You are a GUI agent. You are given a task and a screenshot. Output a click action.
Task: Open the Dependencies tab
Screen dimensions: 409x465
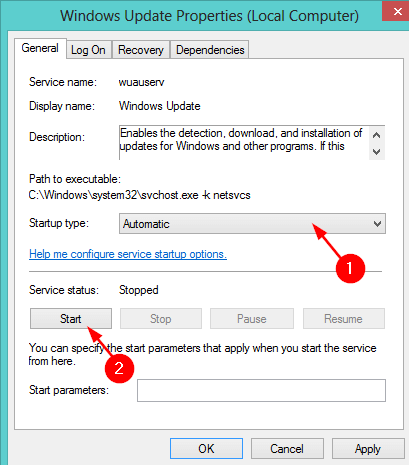[x=210, y=50]
